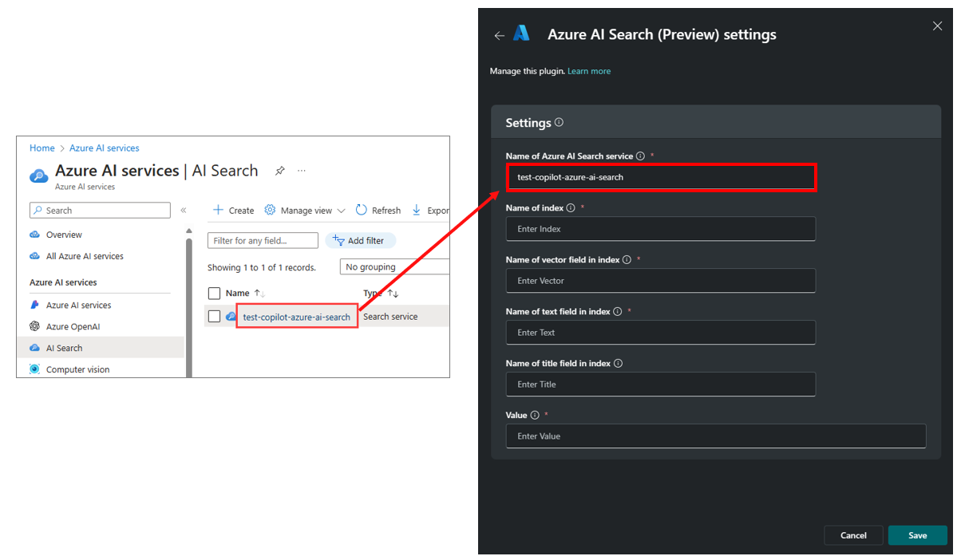This screenshot has width=961, height=560.
Task: Pin the AI Search page
Action: (x=279, y=171)
